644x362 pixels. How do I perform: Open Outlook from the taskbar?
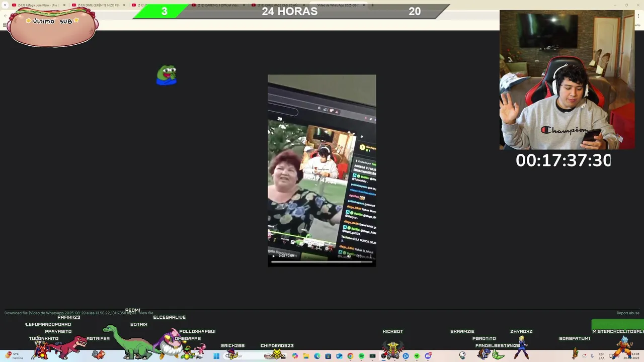[339, 356]
